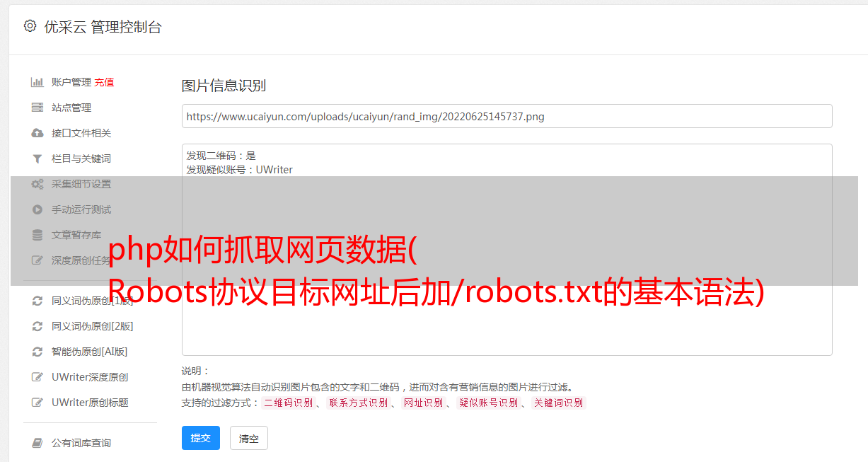Click the 图片信息识别 heading
Screen dimensions: 868x462
[224, 86]
